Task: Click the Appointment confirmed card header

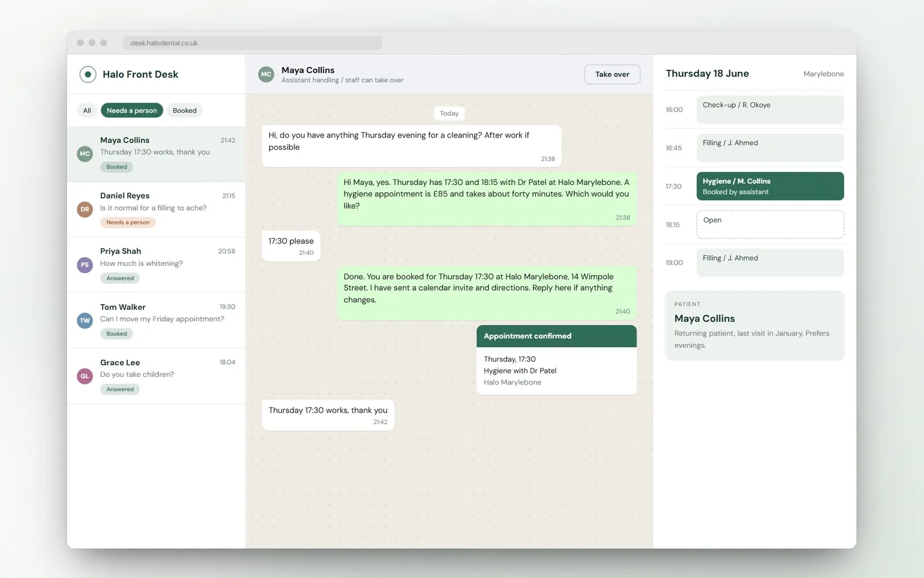Action: tap(557, 336)
